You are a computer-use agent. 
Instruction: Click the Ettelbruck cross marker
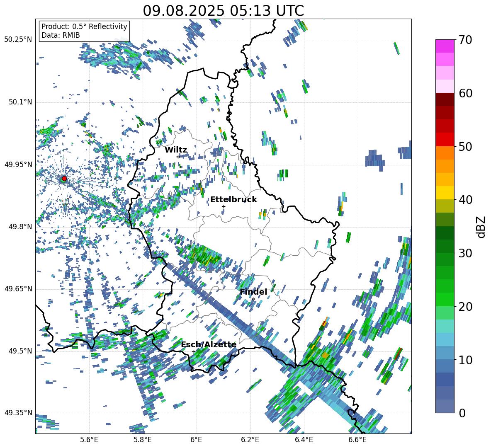pyautogui.click(x=224, y=206)
